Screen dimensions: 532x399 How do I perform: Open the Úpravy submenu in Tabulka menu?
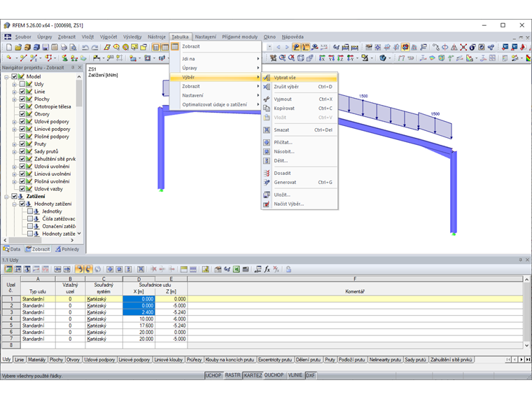(x=216, y=68)
